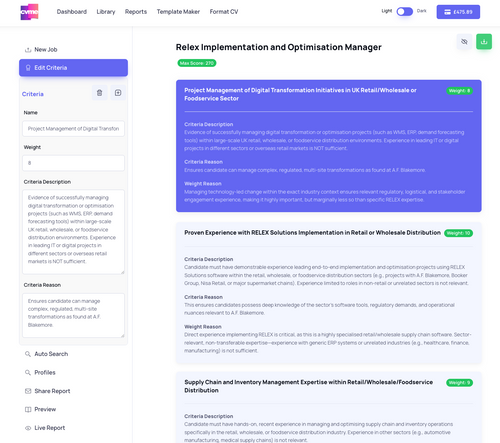500x443 pixels.
Task: Go to Reports
Action: (136, 12)
